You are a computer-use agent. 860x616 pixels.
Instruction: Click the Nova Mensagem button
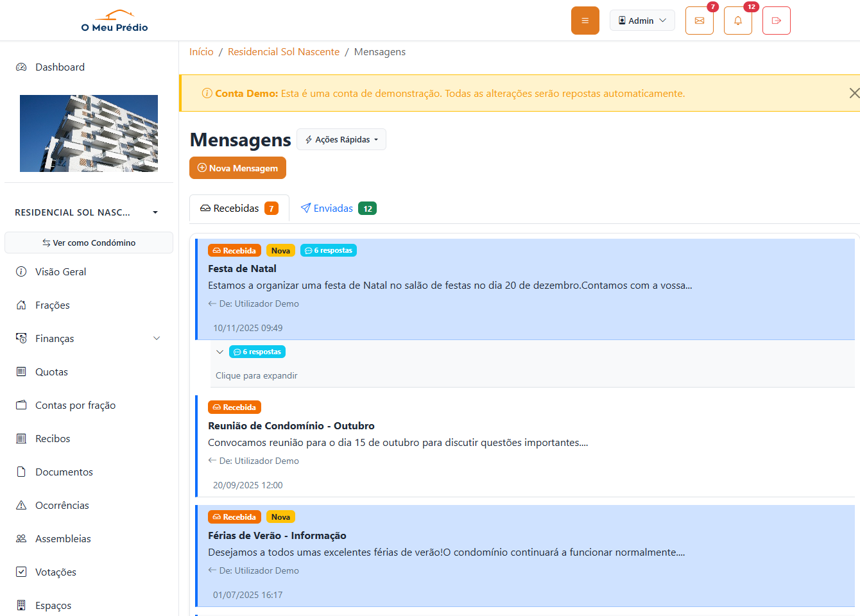pyautogui.click(x=237, y=168)
